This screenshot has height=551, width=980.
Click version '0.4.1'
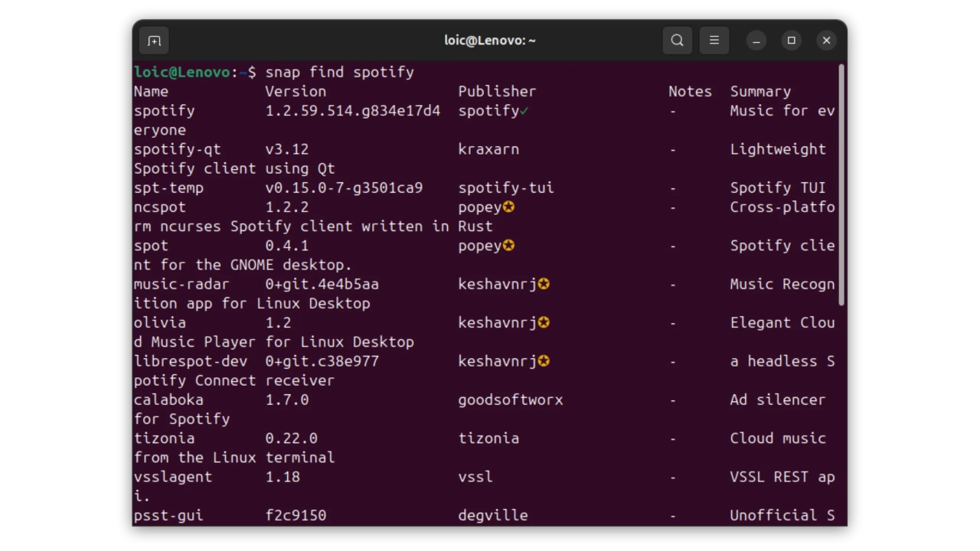tap(287, 246)
